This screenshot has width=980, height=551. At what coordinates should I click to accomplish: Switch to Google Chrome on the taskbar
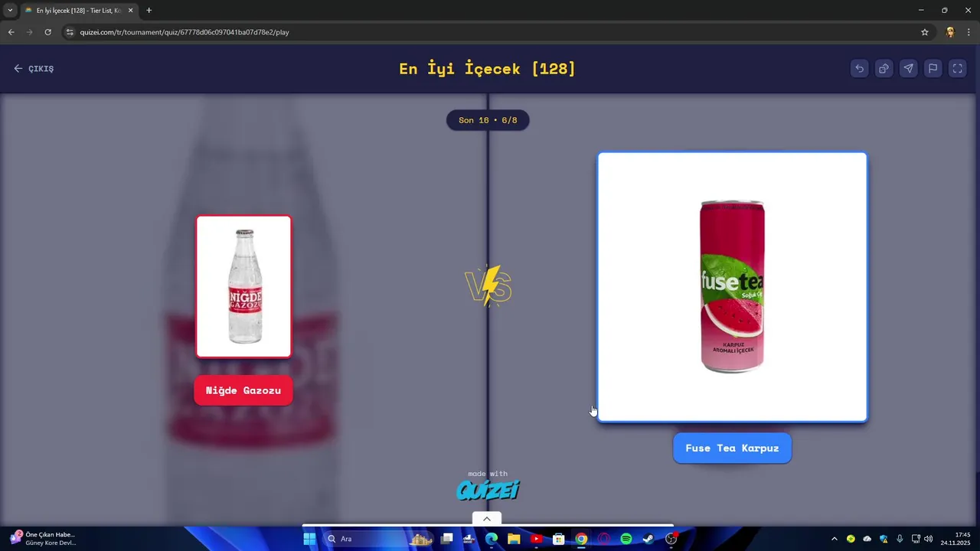pos(581,539)
